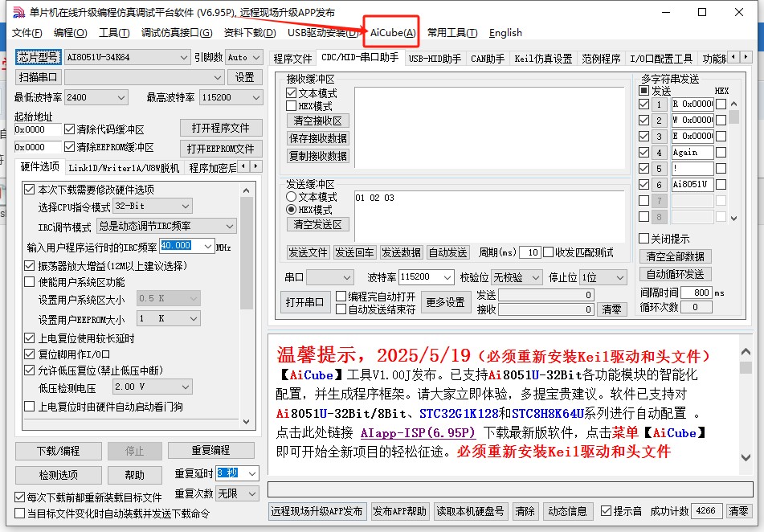The height and width of the screenshot is (532, 764).
Task: Switch interface language to English
Action: [x=505, y=33]
